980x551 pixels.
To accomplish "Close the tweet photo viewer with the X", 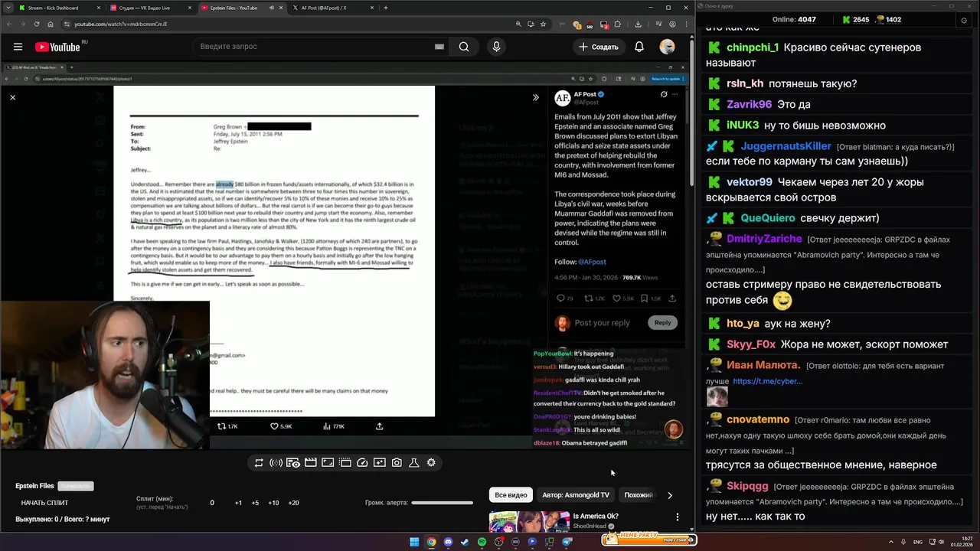I will pyautogui.click(x=12, y=97).
